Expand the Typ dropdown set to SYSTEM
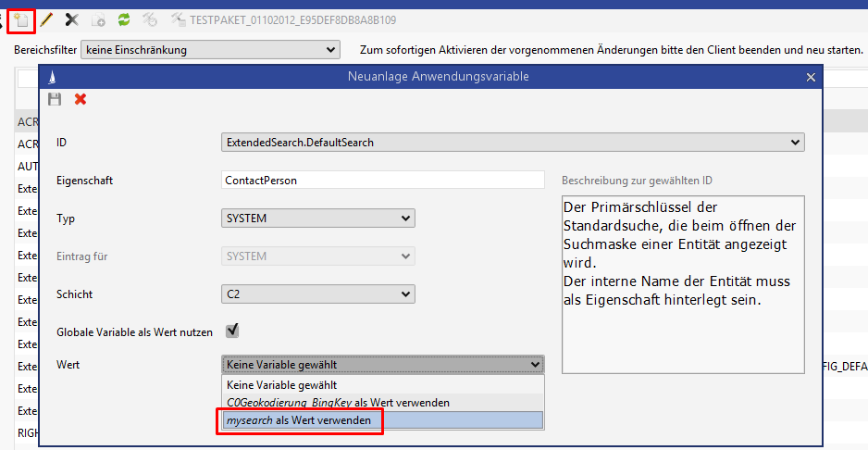This screenshot has width=868, height=450. click(x=318, y=218)
